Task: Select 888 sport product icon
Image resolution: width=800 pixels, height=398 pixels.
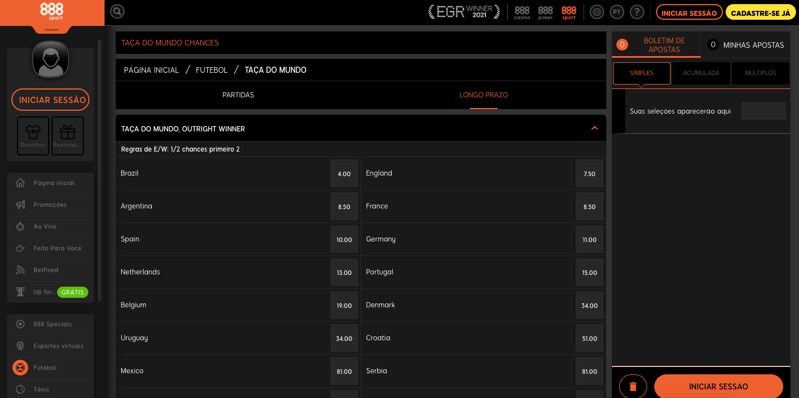Action: tap(568, 12)
